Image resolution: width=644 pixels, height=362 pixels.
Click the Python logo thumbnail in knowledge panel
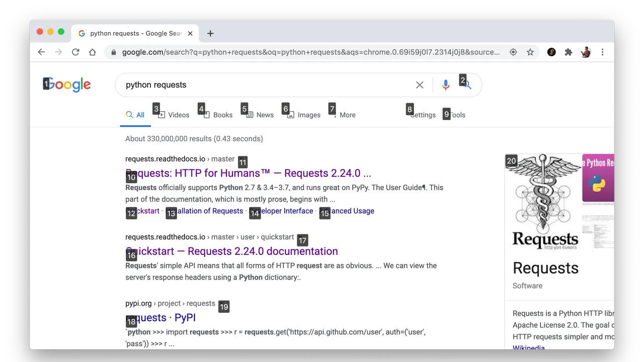598,177
